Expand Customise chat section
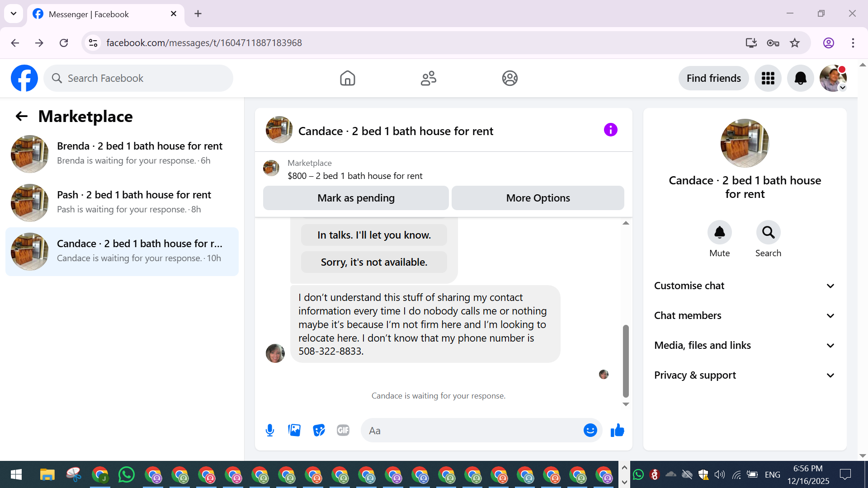 pos(745,286)
